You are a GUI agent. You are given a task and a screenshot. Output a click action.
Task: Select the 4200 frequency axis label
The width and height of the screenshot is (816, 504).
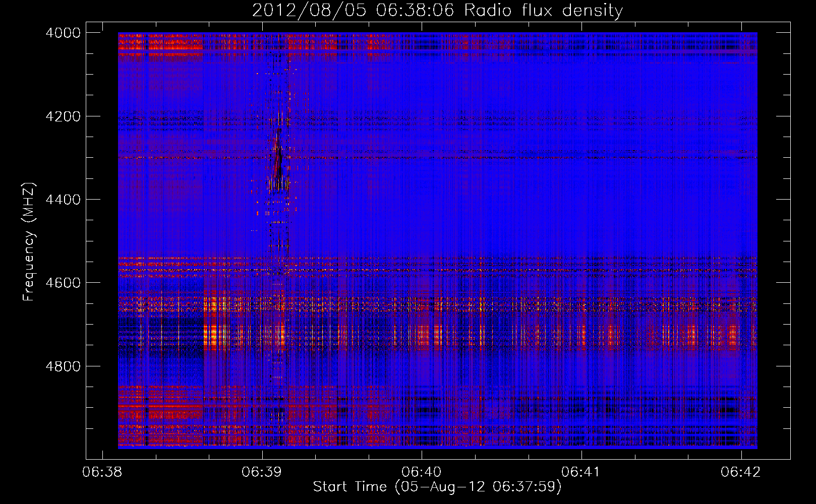pos(63,116)
